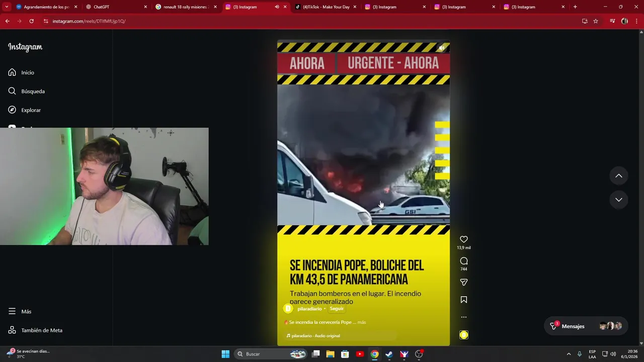Follow pilaradiario with Seguir button

(x=337, y=309)
